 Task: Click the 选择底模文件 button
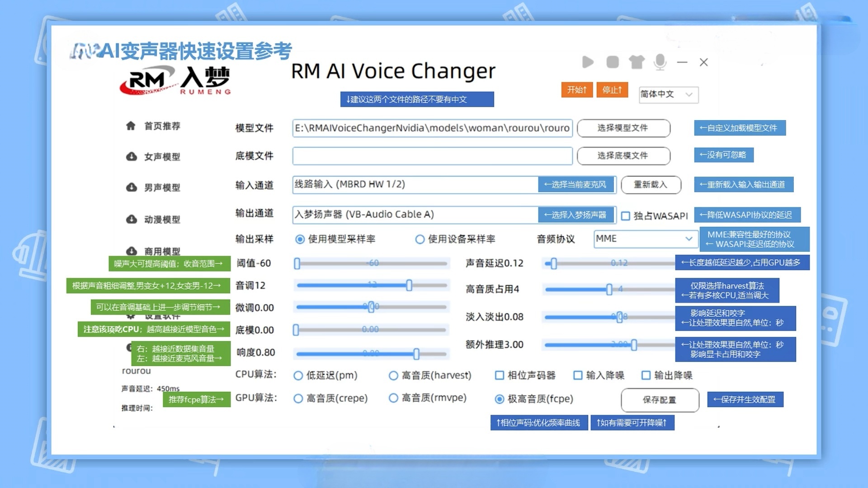point(623,155)
